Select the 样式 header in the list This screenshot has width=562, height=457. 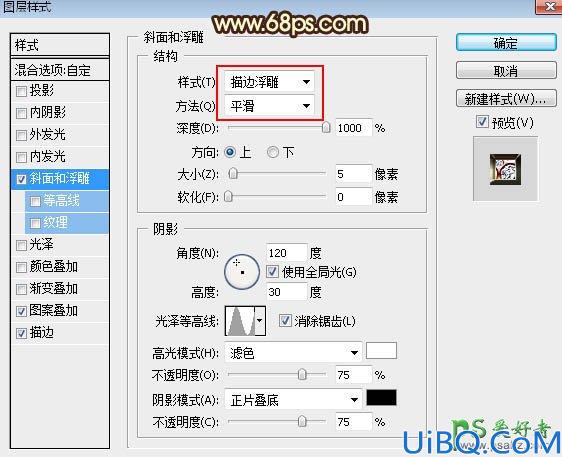(x=60, y=46)
